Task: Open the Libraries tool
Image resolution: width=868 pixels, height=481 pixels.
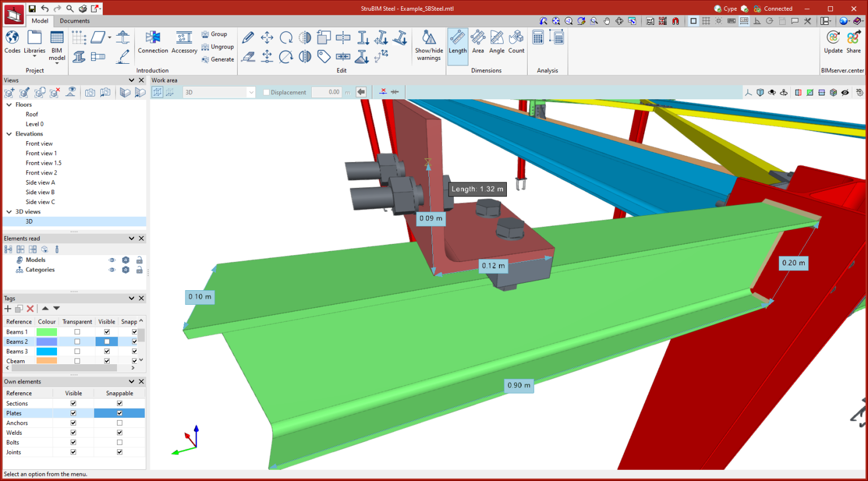Action: [34, 43]
